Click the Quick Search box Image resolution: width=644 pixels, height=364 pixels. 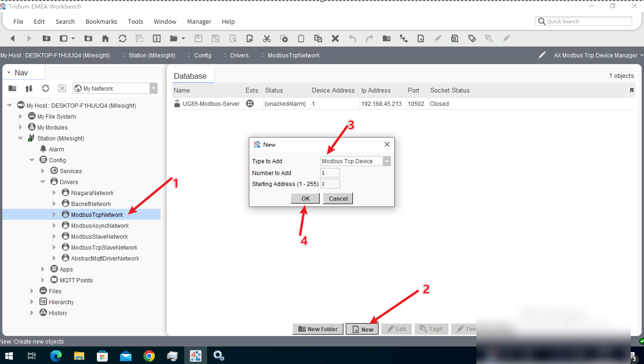584,21
